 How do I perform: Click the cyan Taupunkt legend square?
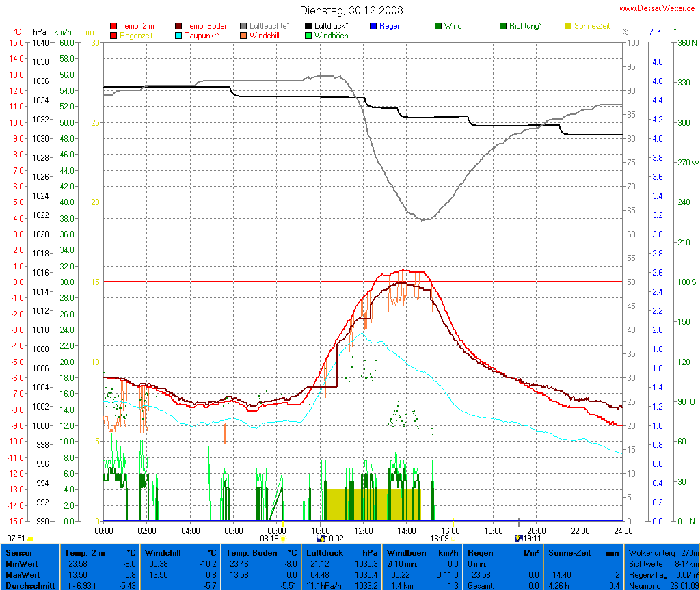coord(179,36)
